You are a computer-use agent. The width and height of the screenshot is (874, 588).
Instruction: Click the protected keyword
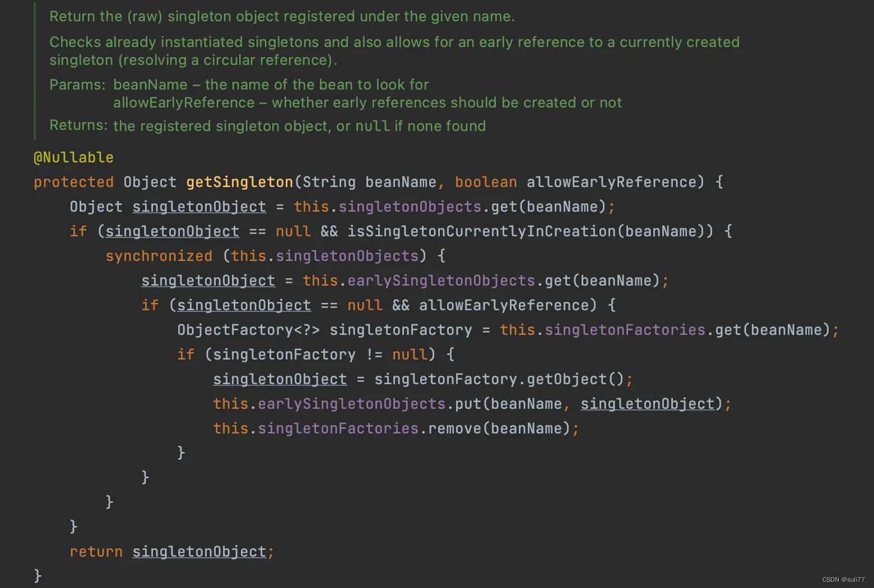point(73,182)
